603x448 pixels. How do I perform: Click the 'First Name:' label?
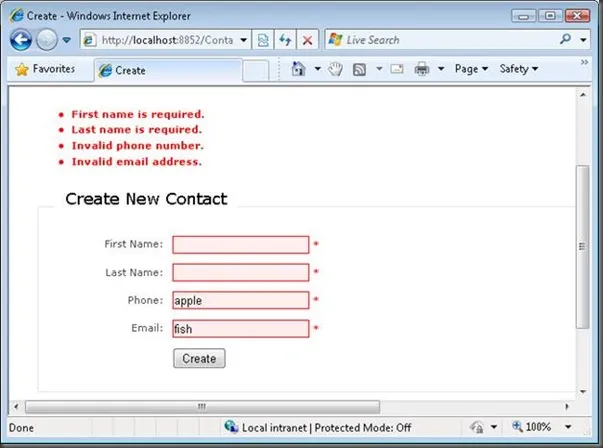134,244
